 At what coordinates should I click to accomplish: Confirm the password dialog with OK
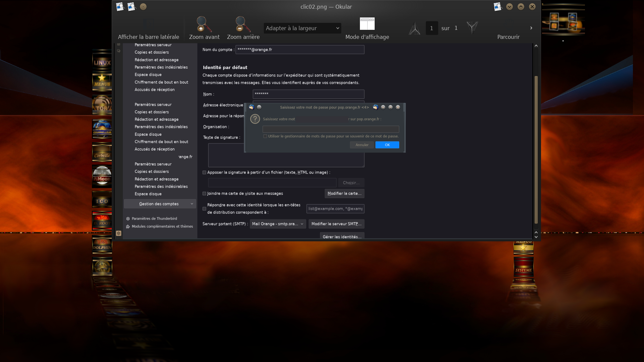tap(387, 145)
